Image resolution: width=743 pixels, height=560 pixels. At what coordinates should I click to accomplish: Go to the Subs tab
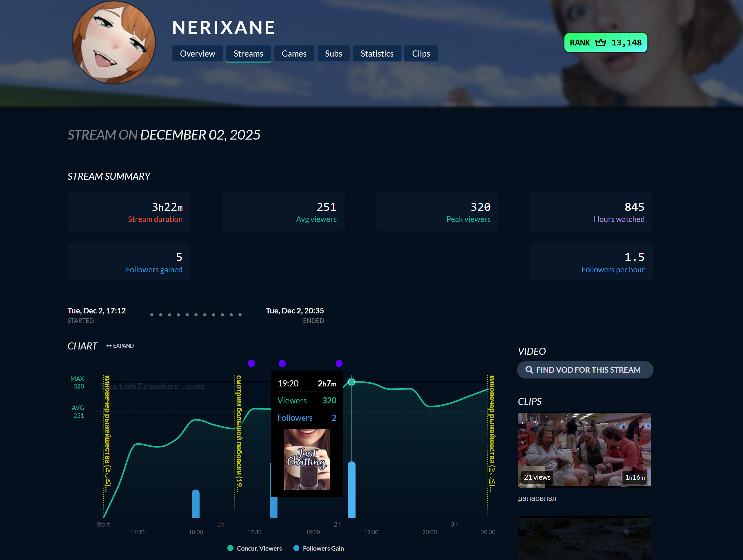click(333, 54)
